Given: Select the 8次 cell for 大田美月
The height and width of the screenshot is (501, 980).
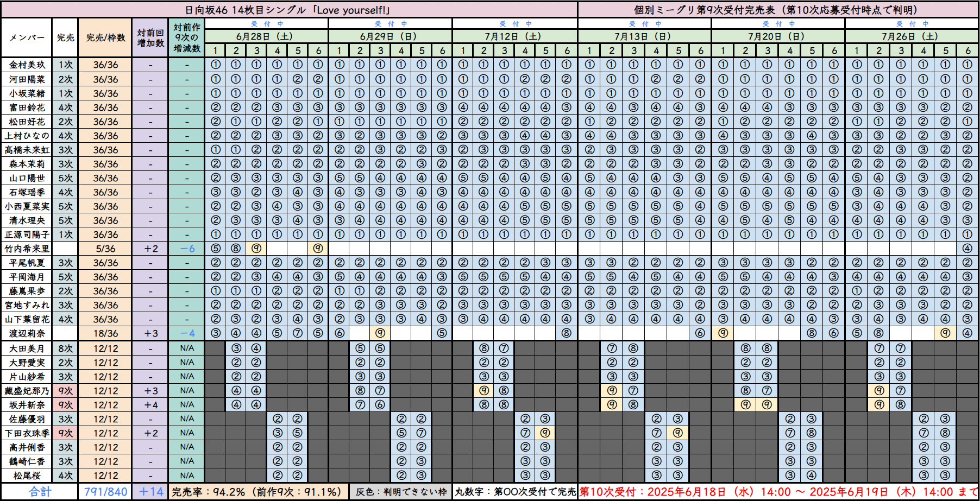Looking at the screenshot, I should (x=65, y=348).
